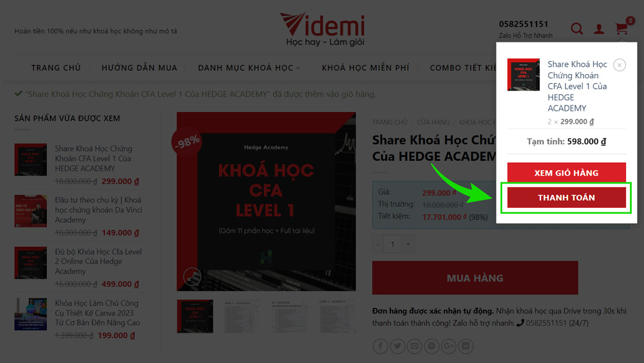
Task: Open Khoá Học Miễn Phí menu item
Action: coord(365,68)
